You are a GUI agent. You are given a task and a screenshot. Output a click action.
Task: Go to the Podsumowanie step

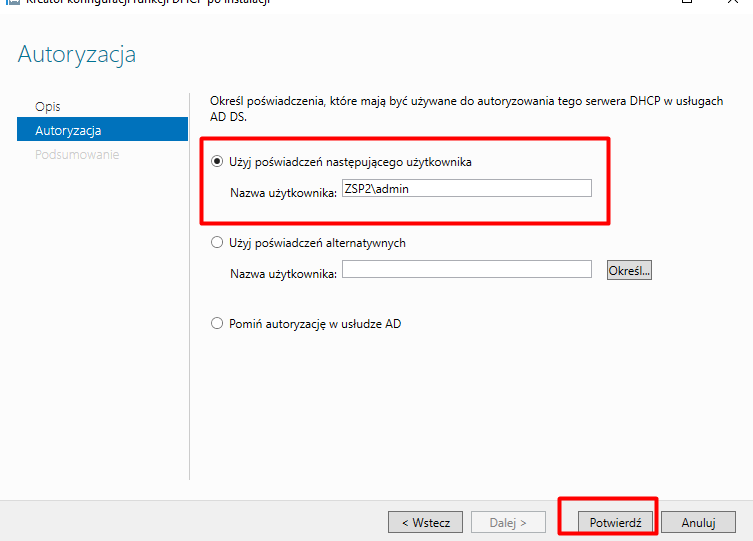point(77,155)
